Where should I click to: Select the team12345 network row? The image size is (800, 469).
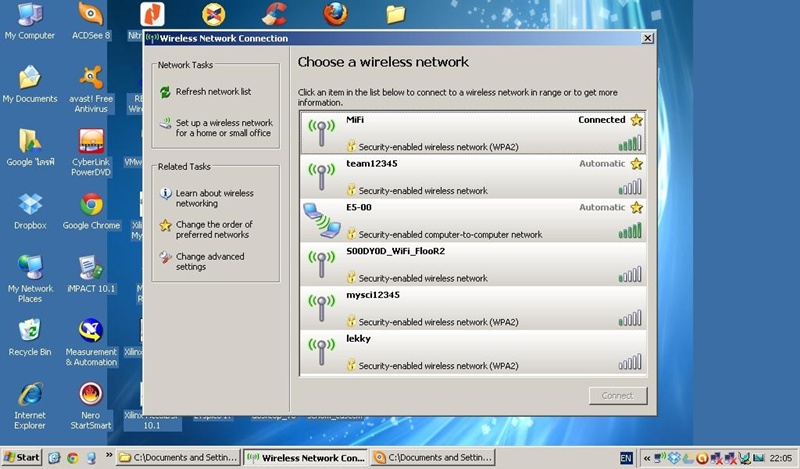pos(473,177)
